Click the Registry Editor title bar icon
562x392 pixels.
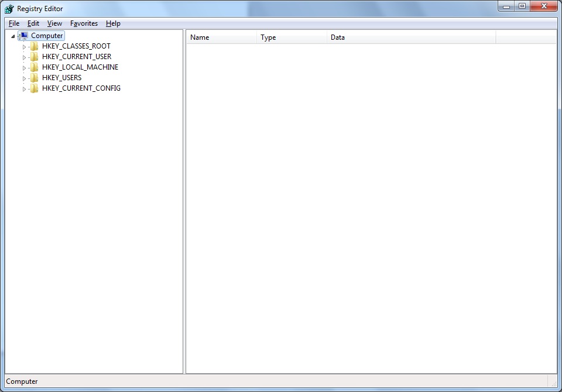click(9, 9)
